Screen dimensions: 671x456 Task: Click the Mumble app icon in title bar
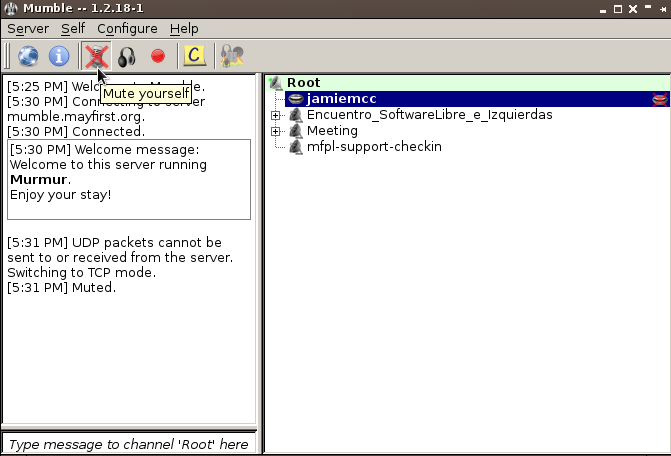pos(11,9)
